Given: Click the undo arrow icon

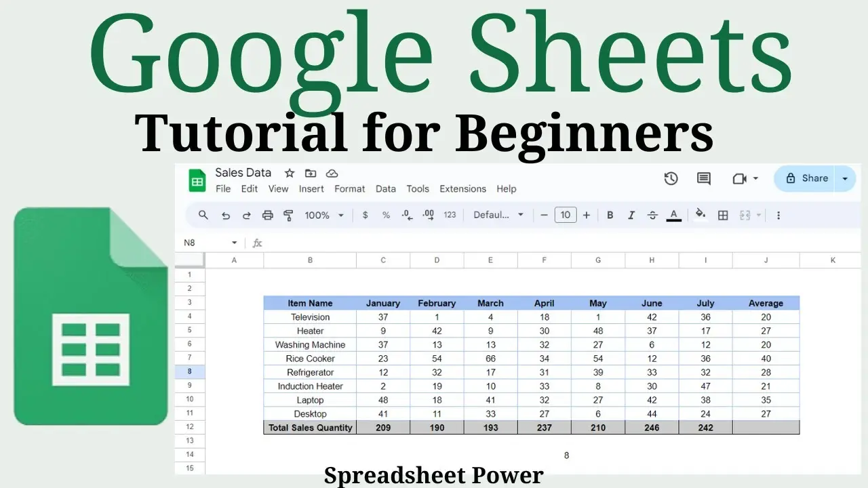Looking at the screenshot, I should [225, 216].
